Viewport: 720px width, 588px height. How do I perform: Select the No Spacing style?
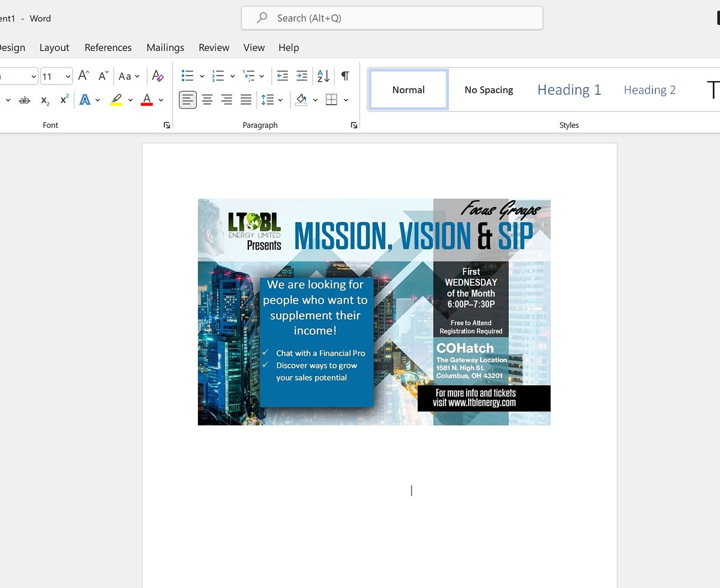coord(489,89)
